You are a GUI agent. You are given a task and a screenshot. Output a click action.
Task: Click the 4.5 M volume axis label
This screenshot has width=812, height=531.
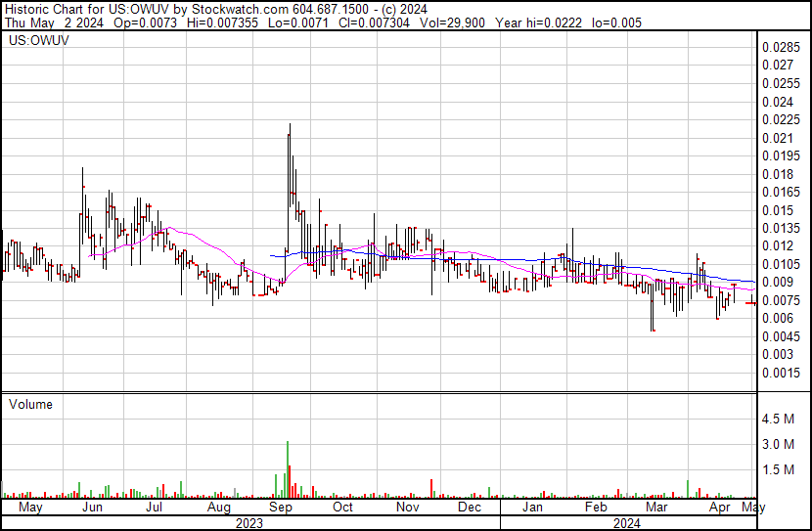pyautogui.click(x=778, y=420)
